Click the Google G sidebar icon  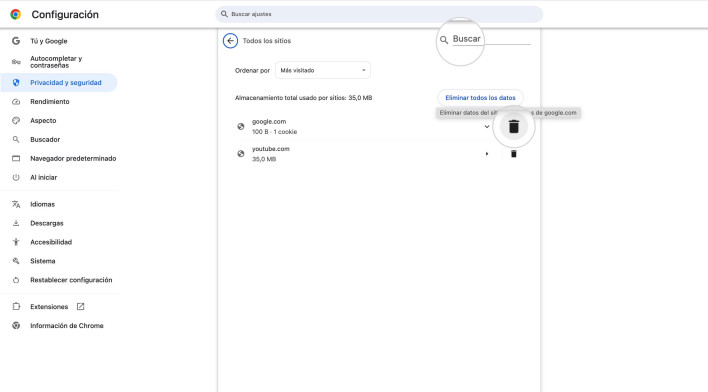16,41
